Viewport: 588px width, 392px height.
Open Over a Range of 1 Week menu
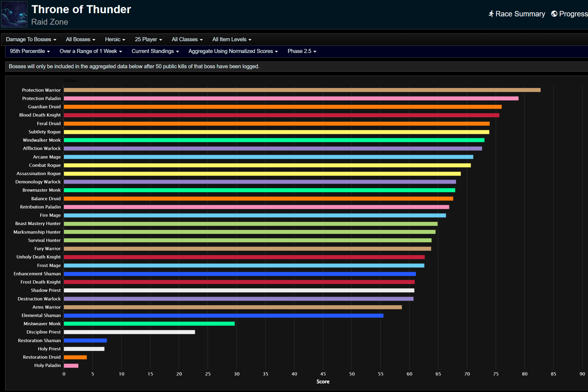pos(91,51)
